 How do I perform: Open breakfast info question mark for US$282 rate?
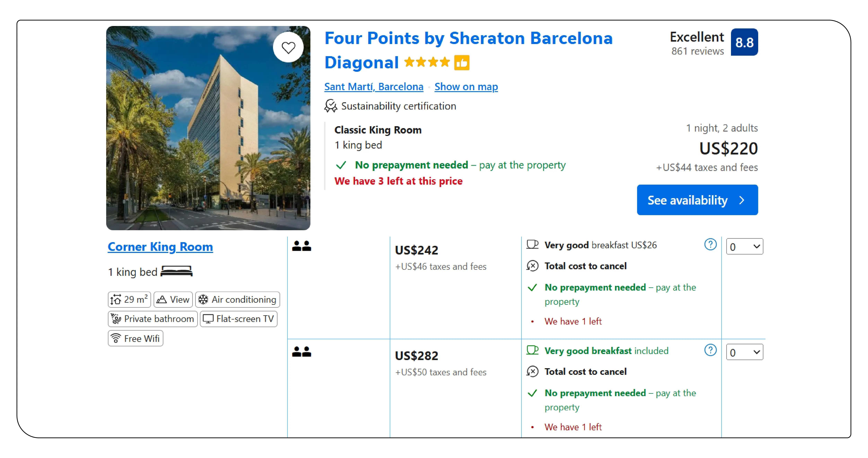710,350
